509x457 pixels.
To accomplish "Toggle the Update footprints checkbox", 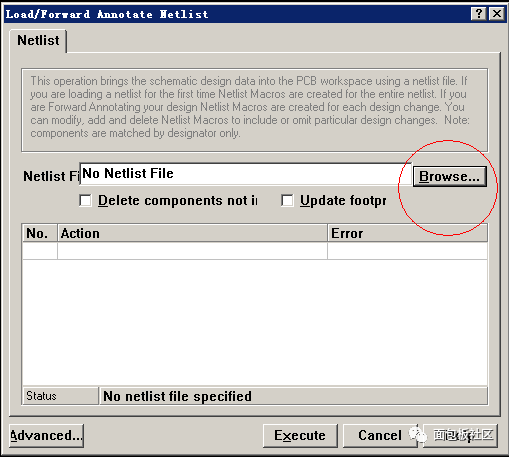I will pyautogui.click(x=287, y=201).
